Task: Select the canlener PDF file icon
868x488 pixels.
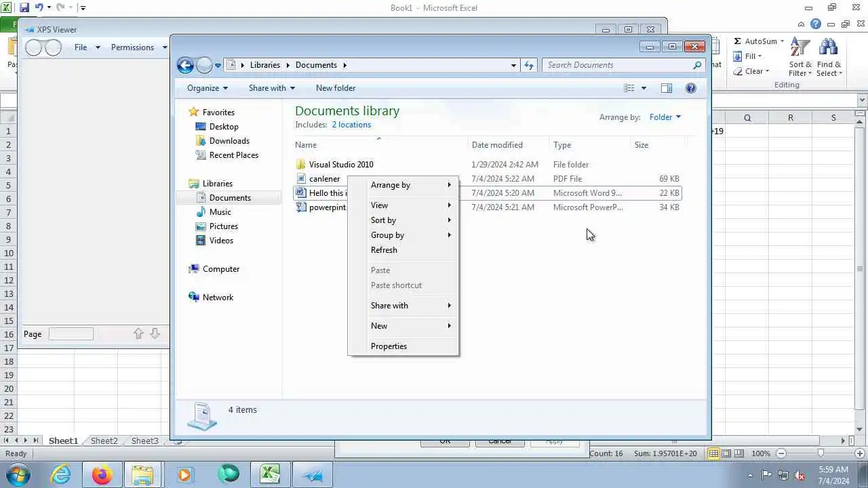Action: (301, 179)
